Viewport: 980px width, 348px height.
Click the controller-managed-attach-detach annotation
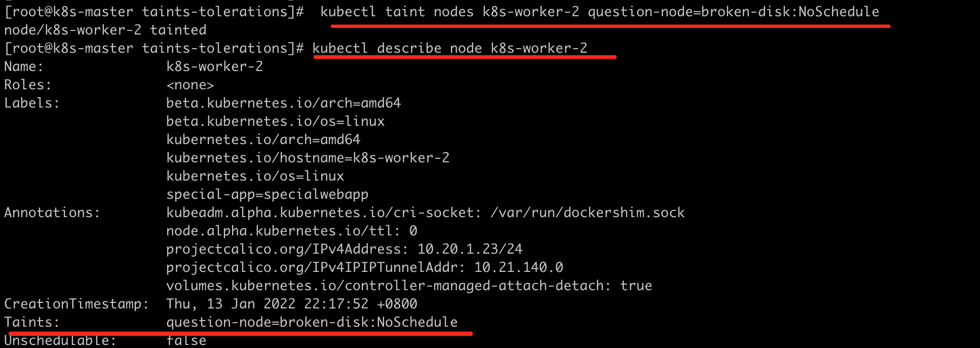pyautogui.click(x=409, y=286)
